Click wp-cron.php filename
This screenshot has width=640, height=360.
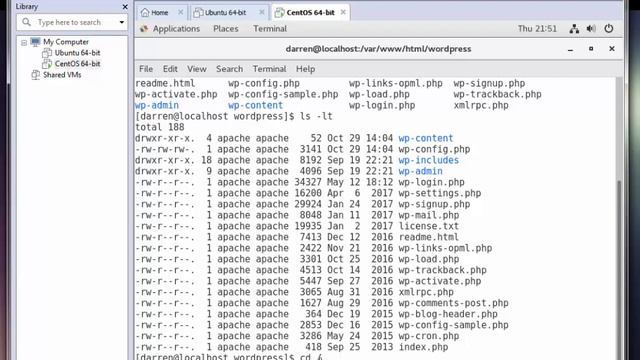pos(429,336)
